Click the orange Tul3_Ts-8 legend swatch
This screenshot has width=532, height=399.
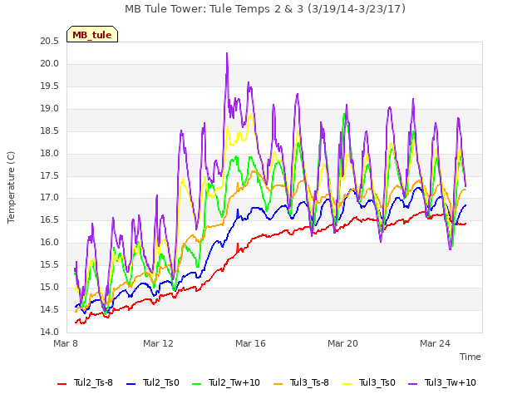pyautogui.click(x=278, y=384)
